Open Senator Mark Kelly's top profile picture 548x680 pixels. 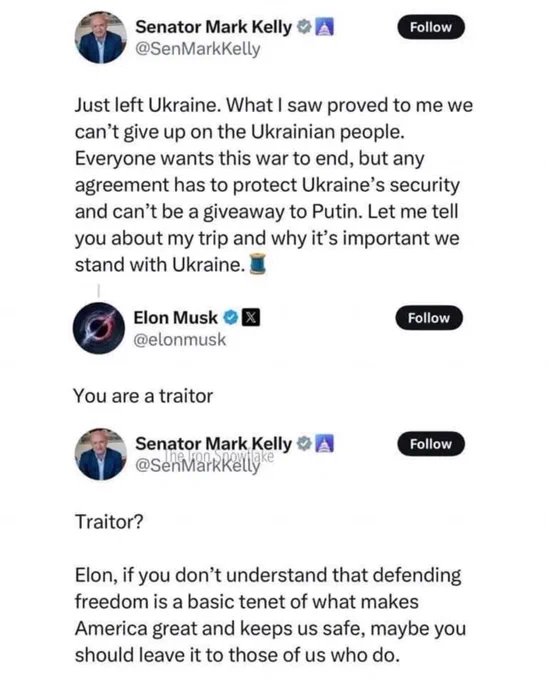tap(101, 38)
